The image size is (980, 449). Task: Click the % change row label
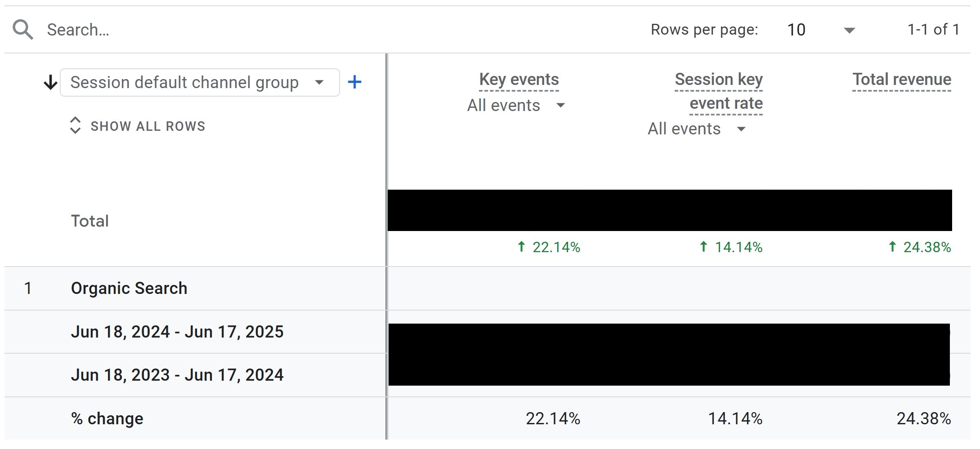tap(107, 418)
